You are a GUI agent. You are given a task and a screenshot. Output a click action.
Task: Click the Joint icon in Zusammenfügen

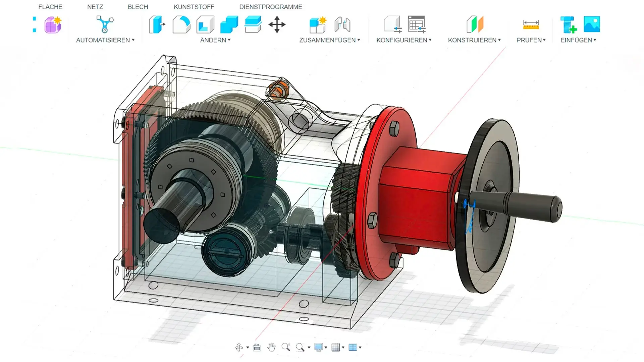pos(342,24)
